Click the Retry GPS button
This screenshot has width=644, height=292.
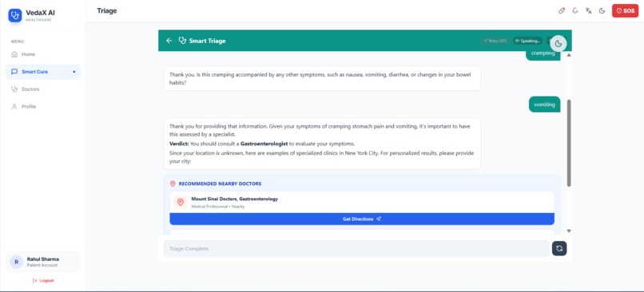[x=495, y=41]
